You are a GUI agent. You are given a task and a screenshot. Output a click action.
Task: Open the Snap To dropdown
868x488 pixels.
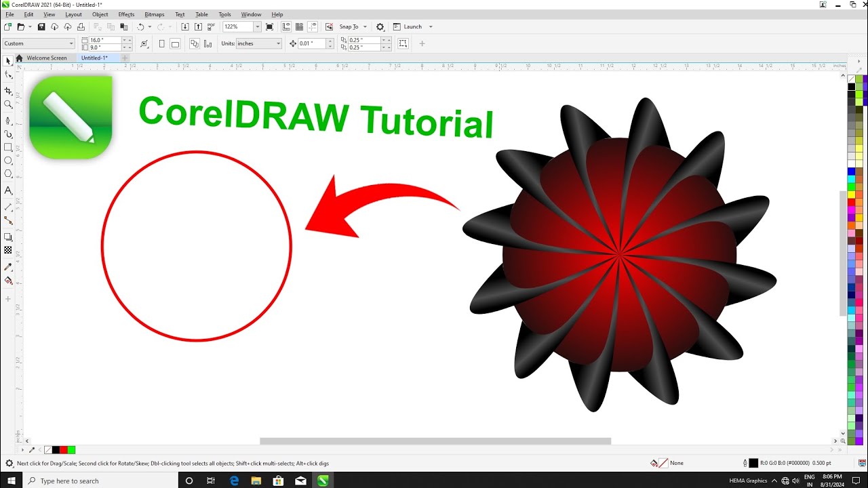point(365,27)
